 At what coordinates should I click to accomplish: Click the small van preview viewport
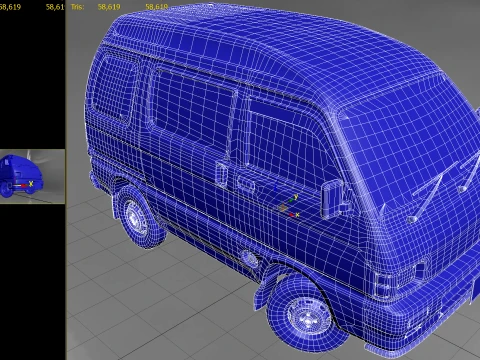coord(32,176)
